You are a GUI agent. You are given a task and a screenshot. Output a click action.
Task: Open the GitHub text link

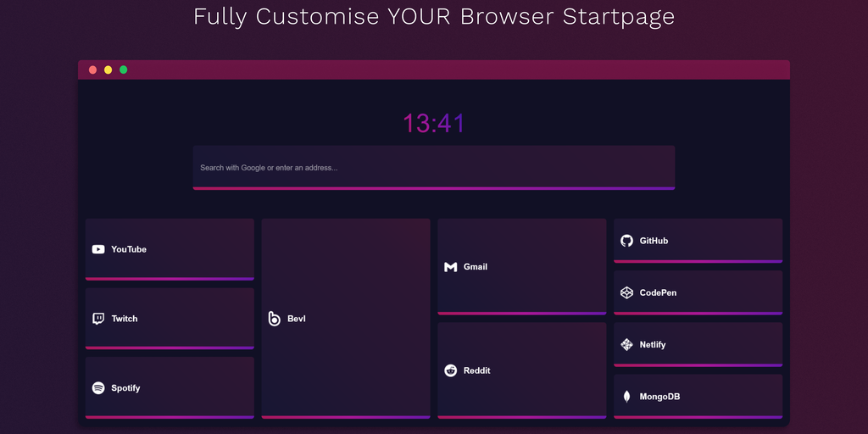(654, 241)
